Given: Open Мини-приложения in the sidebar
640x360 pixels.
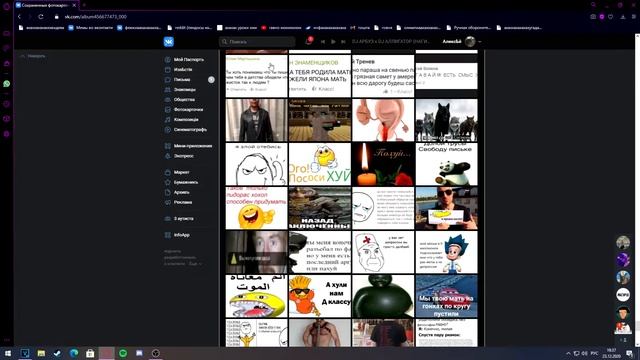Looking at the screenshot, I should tap(193, 146).
